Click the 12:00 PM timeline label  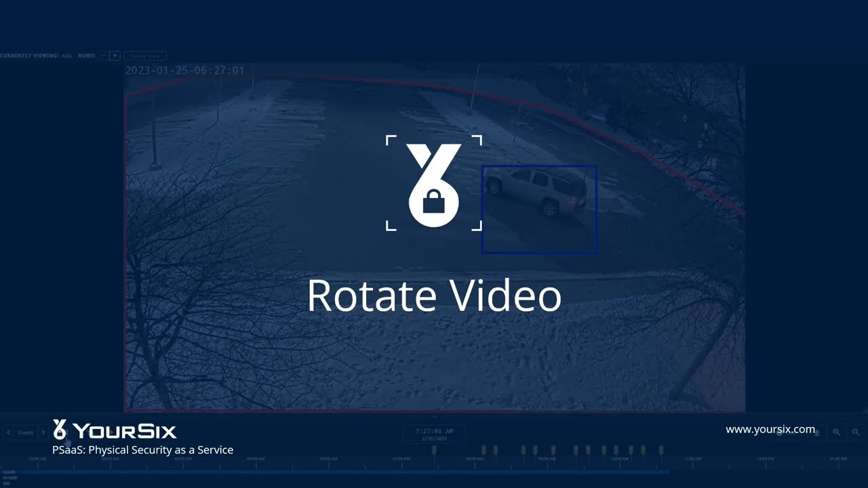(x=765, y=459)
